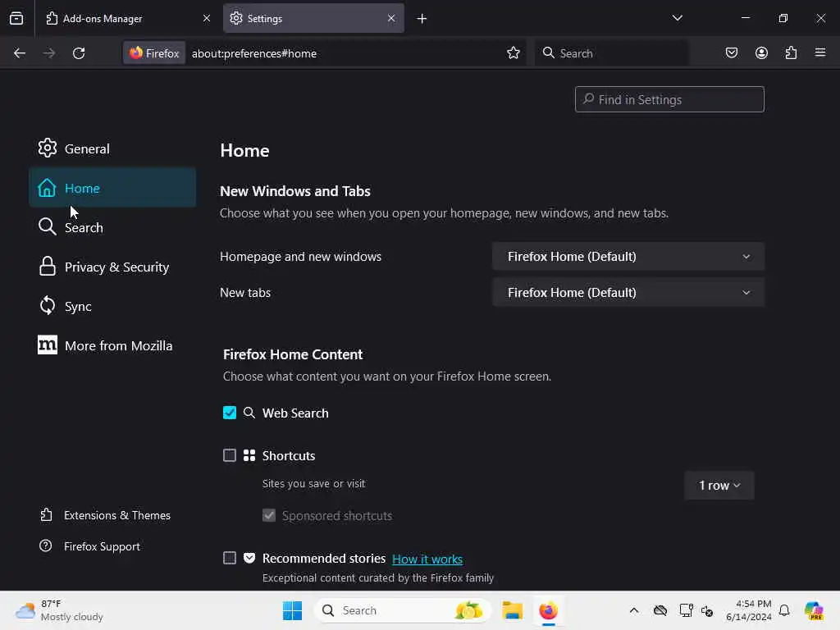Open Sync settings category
This screenshot has width=840, height=630.
pos(112,307)
